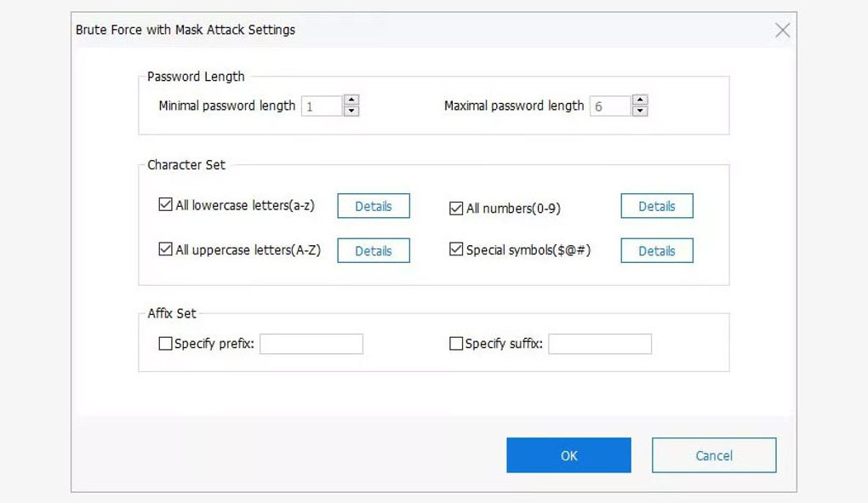Decrease the minimal password length stepper
The image size is (868, 503).
(x=351, y=110)
